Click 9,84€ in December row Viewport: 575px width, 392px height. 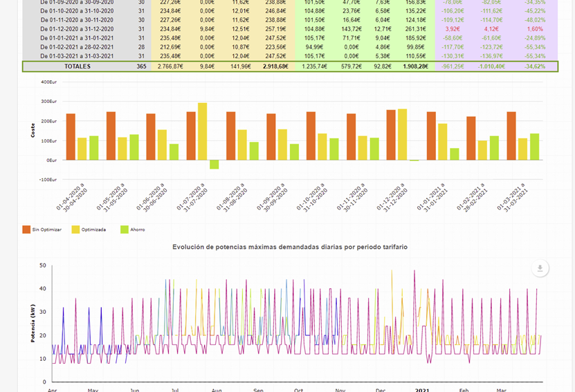(x=207, y=29)
